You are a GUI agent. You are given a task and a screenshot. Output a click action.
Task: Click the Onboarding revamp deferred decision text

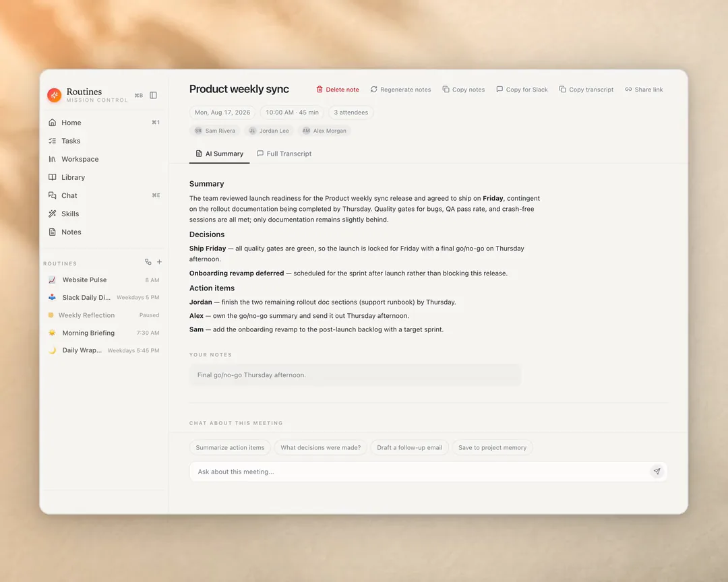coord(348,273)
